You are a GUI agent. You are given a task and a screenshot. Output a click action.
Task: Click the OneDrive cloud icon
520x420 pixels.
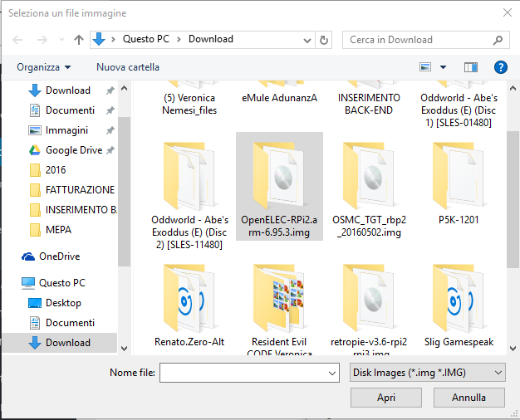(x=28, y=256)
